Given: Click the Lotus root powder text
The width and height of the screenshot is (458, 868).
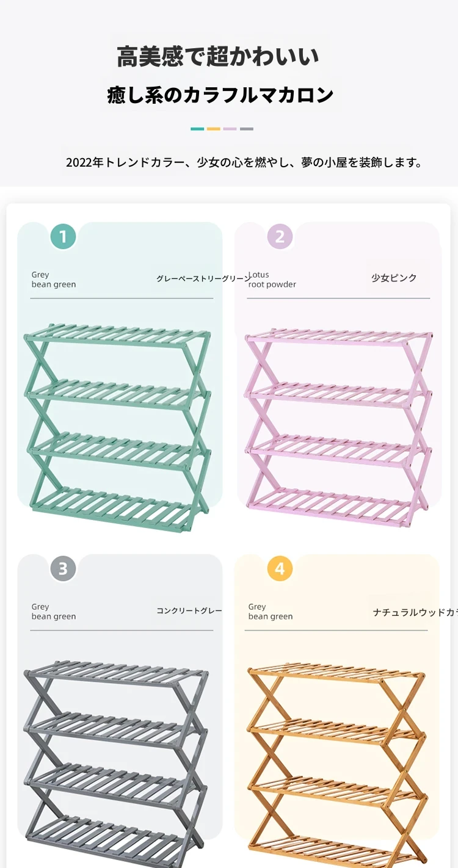Looking at the screenshot, I should point(272,280).
